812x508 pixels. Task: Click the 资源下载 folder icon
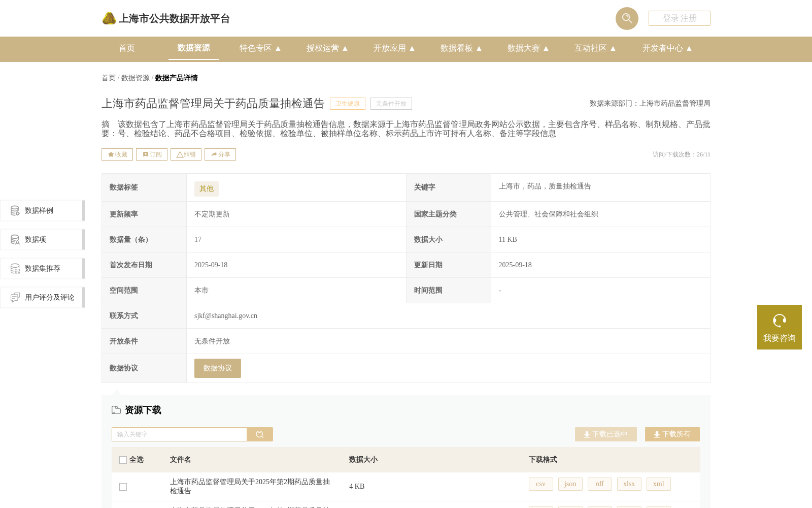[116, 410]
